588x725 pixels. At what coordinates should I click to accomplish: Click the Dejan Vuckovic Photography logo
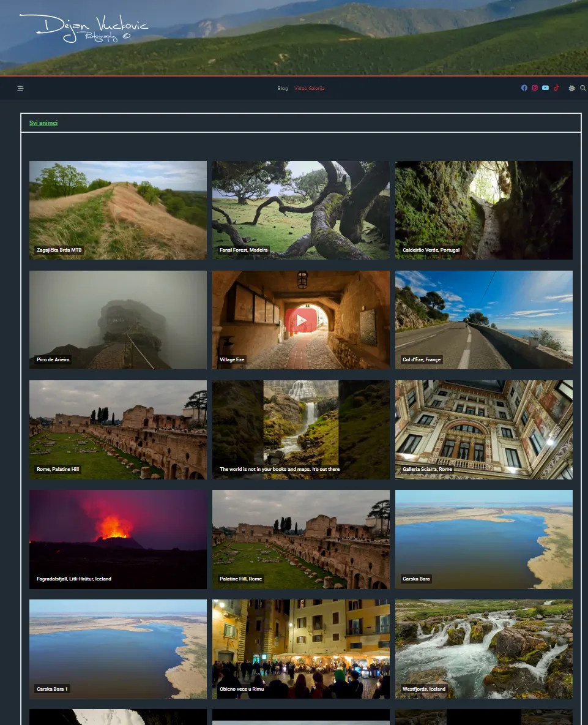click(84, 28)
